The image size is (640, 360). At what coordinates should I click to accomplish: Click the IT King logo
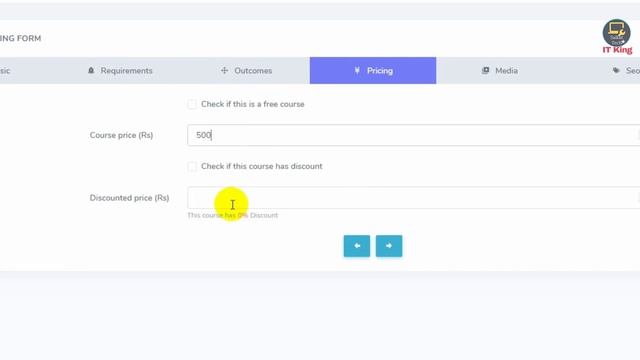617,37
